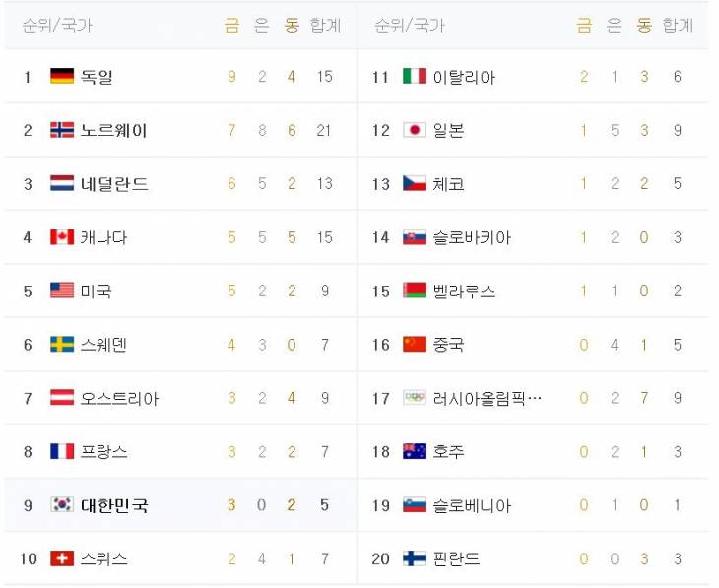This screenshot has height=588, width=719.
Task: Click the Italy flag icon
Action: pos(415,76)
